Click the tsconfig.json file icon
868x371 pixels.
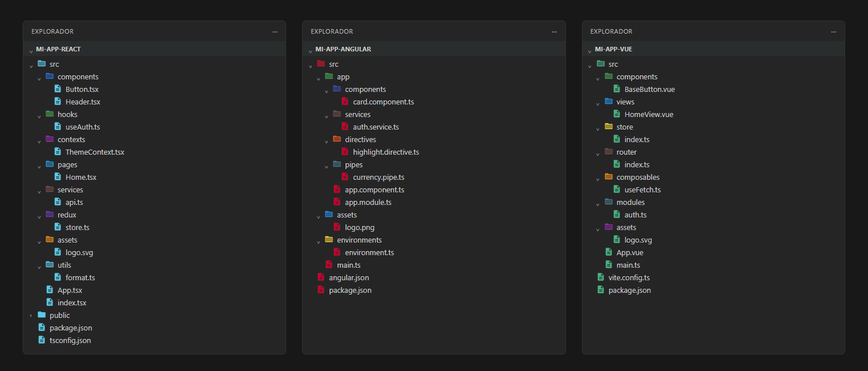42,340
